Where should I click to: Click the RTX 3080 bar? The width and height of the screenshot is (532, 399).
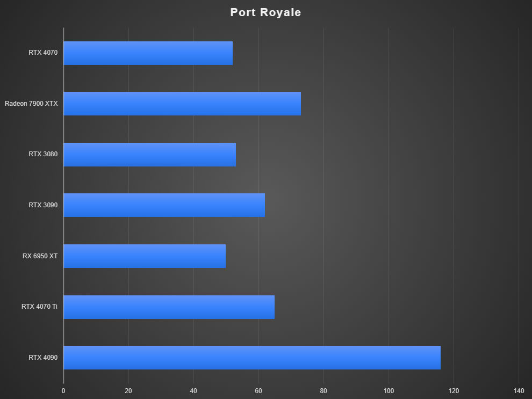(149, 155)
